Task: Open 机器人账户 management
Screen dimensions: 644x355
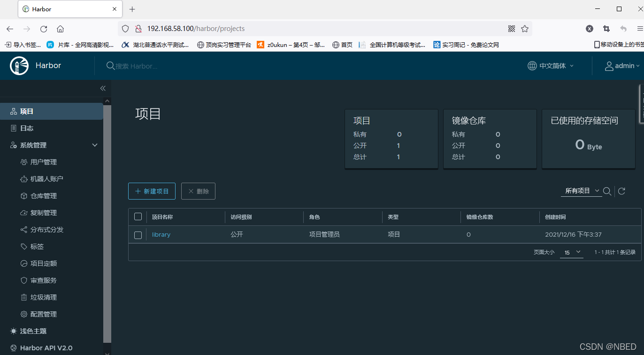Action: [x=44, y=178]
